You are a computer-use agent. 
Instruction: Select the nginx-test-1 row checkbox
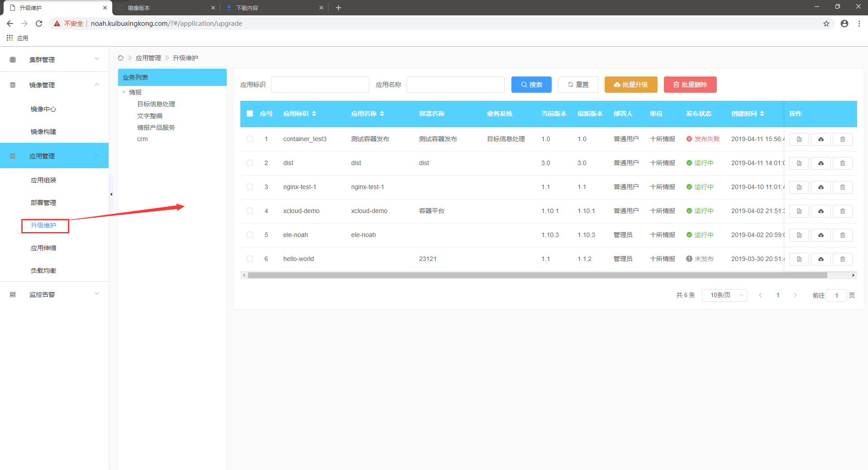click(x=250, y=187)
